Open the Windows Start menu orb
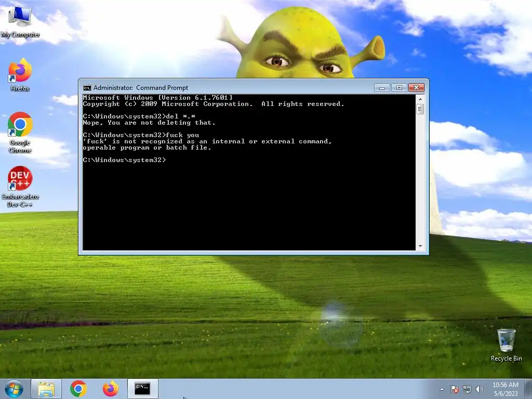This screenshot has height=399, width=532. click(x=14, y=389)
